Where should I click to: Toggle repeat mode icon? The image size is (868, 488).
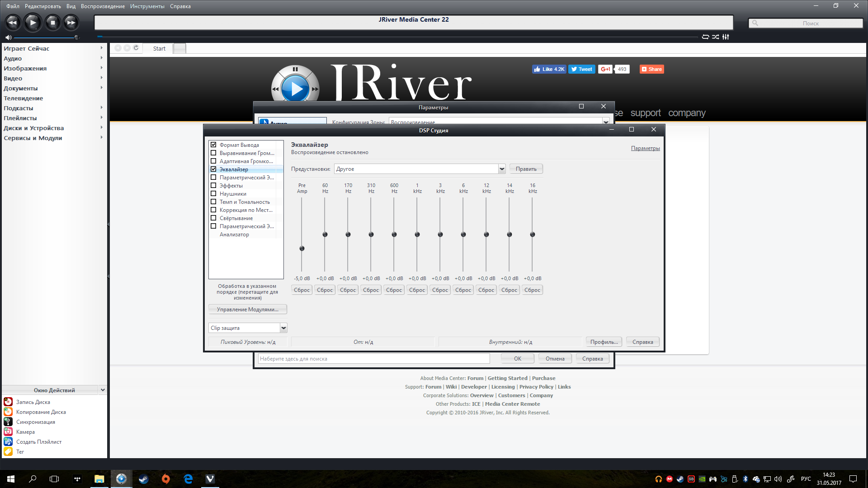pos(705,37)
